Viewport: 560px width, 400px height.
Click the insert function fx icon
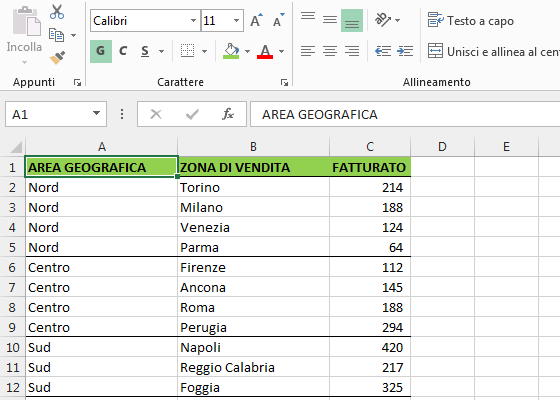pos(228,114)
